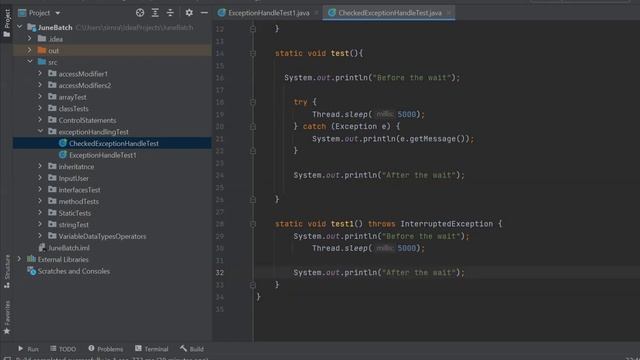Image resolution: width=640 pixels, height=360 pixels.
Task: Open the Run tool window
Action: (28, 349)
